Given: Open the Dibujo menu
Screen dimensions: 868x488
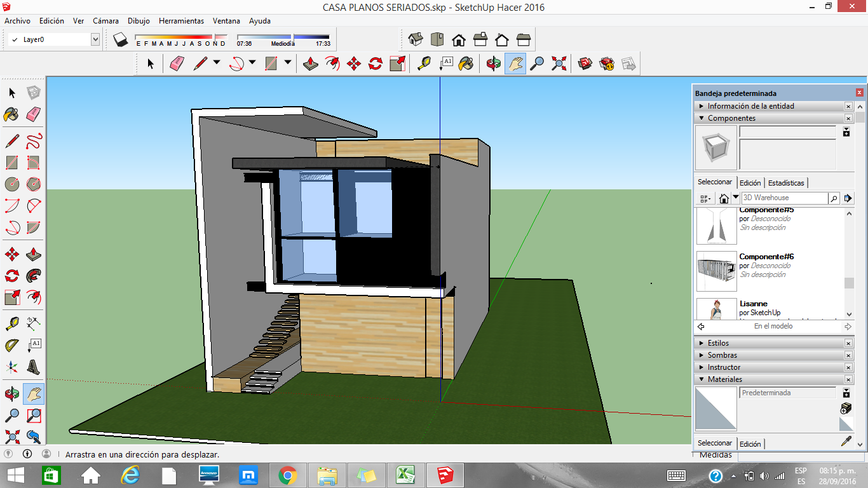Looking at the screenshot, I should [x=139, y=21].
